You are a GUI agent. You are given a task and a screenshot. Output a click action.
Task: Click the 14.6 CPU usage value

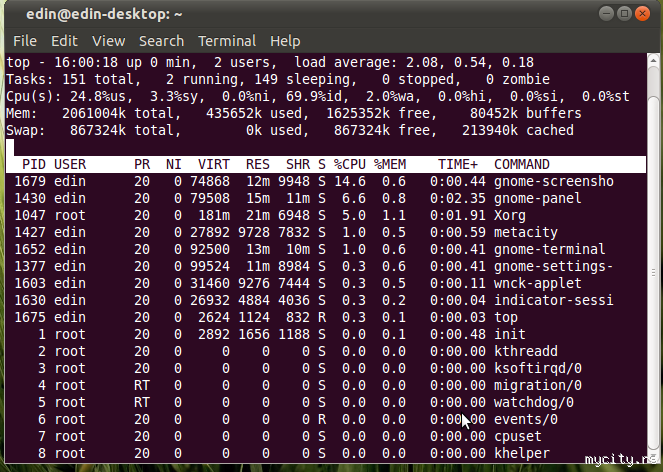click(x=350, y=181)
